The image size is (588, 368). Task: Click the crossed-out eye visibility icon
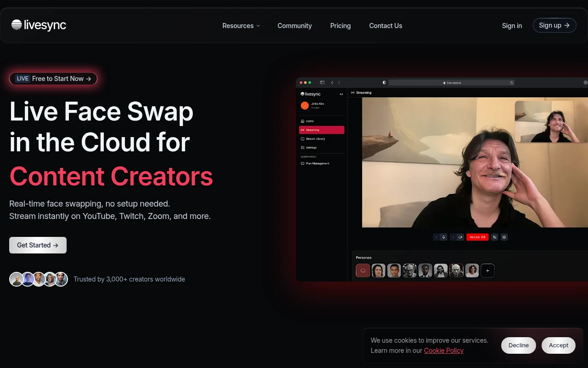point(495,237)
